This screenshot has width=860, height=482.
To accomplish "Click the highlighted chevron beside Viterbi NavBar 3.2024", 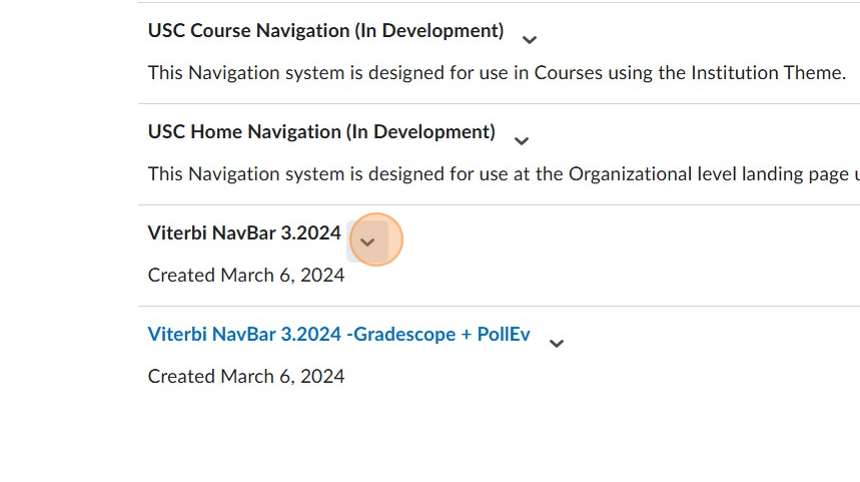I will [x=367, y=242].
